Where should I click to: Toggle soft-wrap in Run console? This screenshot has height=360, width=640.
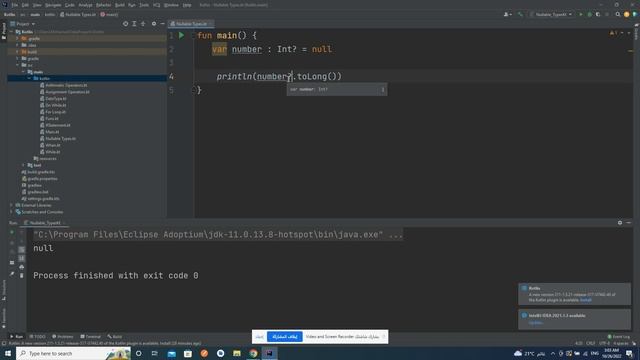pyautogui.click(x=22, y=249)
